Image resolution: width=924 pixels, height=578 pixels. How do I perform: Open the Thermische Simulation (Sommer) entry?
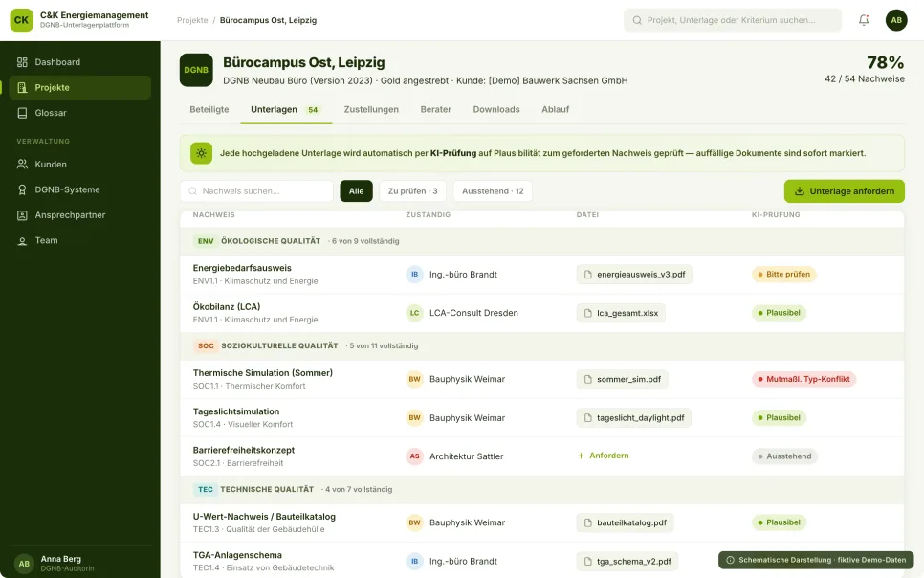(262, 373)
